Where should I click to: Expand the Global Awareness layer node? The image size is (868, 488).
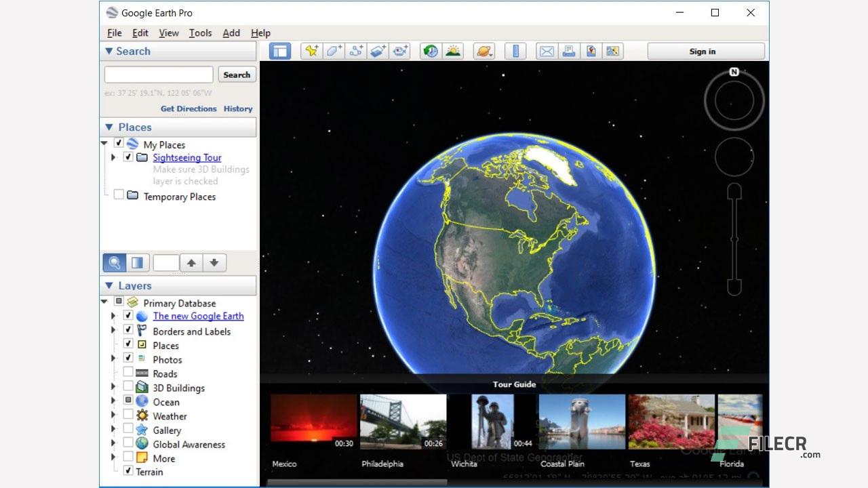(114, 444)
